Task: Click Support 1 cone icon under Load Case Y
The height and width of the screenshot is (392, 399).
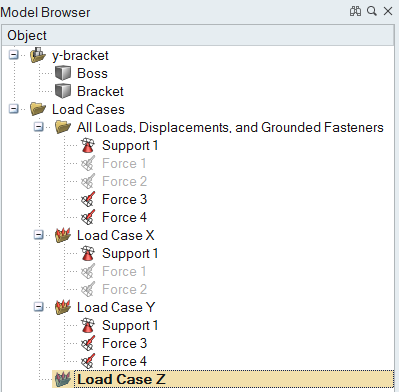Action: tap(88, 325)
